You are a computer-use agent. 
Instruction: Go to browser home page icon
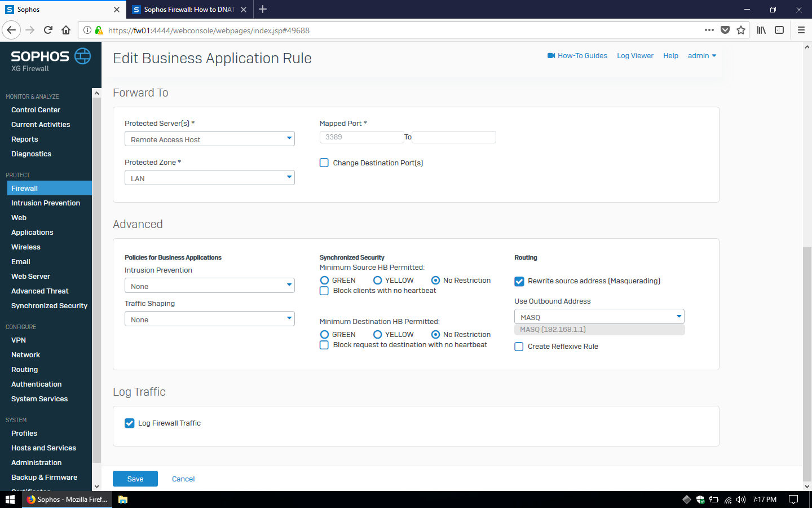tap(66, 30)
